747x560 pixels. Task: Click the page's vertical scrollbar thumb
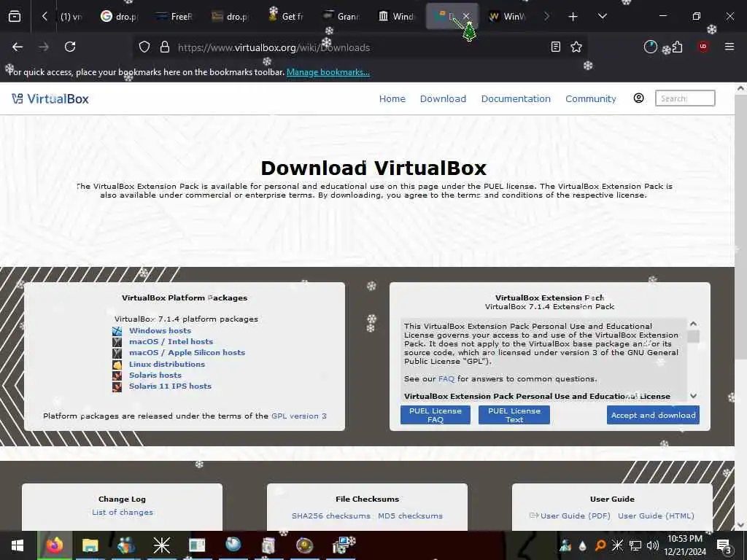click(740, 226)
